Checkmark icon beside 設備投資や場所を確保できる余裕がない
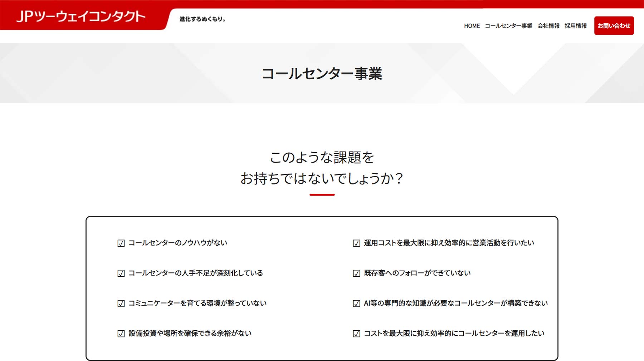The image size is (644, 361). 121,333
